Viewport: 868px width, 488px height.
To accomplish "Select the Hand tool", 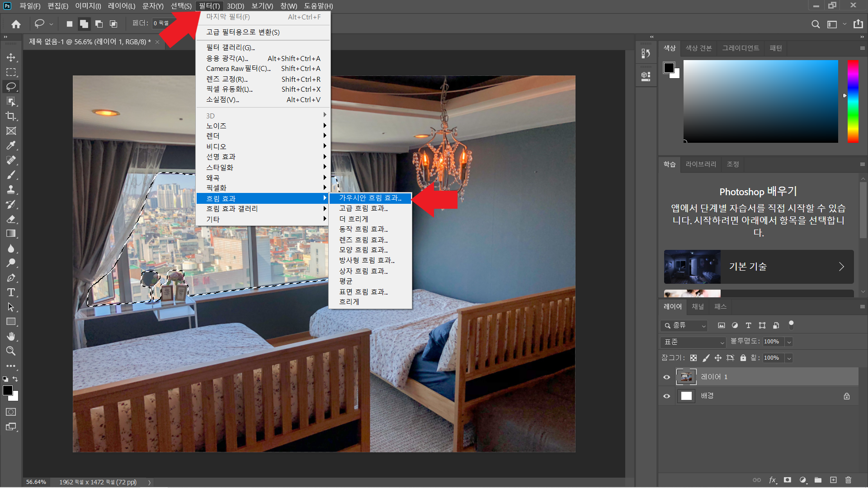I will click(x=11, y=336).
